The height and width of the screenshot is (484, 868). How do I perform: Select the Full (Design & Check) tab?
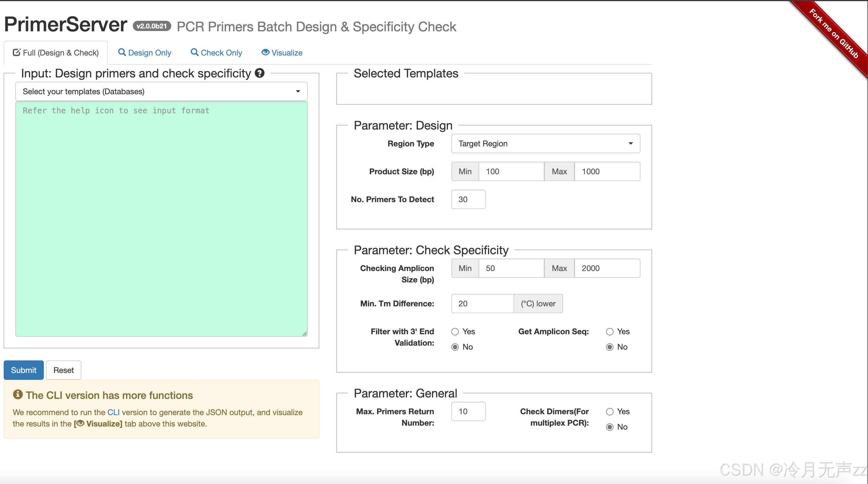55,53
